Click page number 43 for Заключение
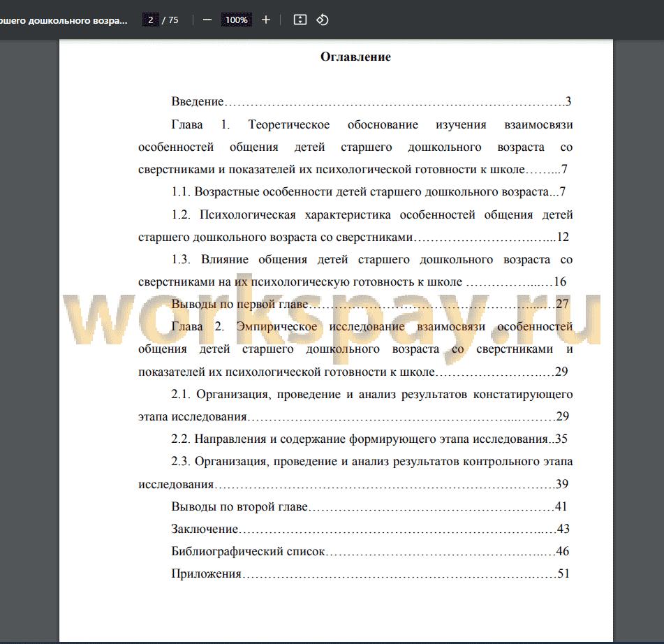 point(563,529)
